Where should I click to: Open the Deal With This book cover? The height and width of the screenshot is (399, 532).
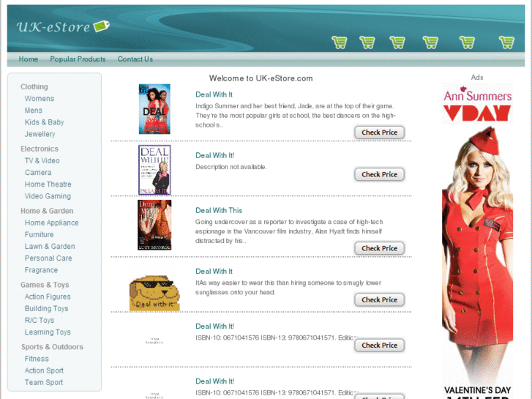154,225
